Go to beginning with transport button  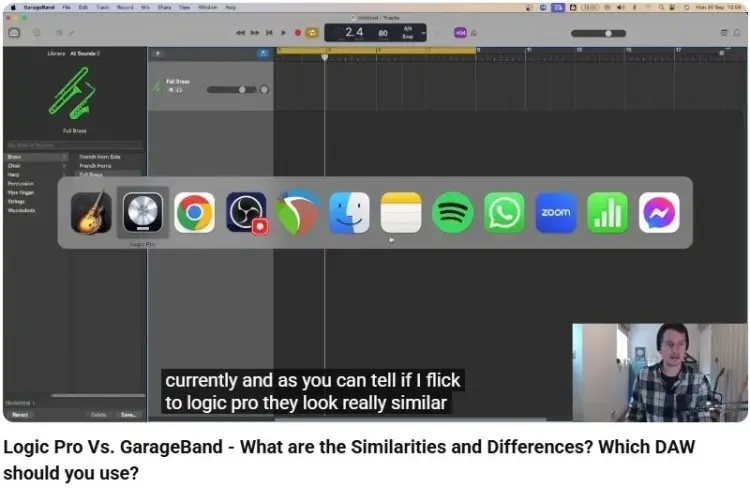click(269, 33)
